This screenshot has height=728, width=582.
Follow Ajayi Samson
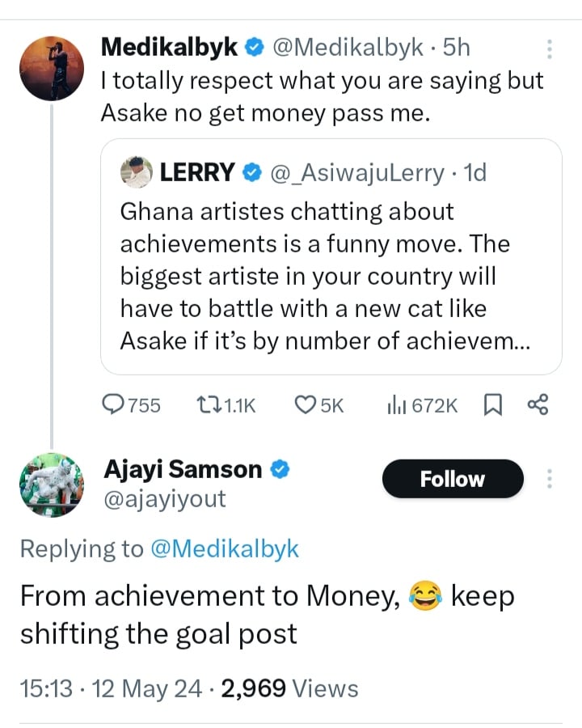[x=453, y=479]
